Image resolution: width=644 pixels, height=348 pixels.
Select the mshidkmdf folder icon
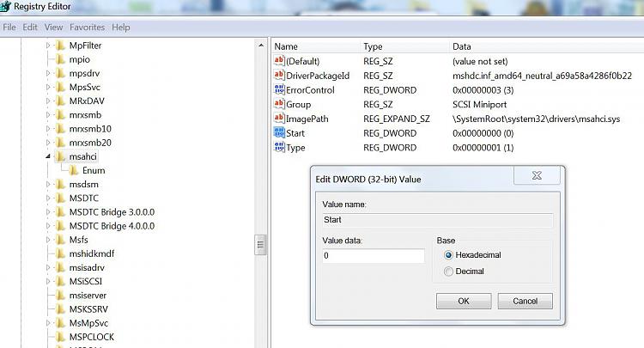click(x=60, y=253)
